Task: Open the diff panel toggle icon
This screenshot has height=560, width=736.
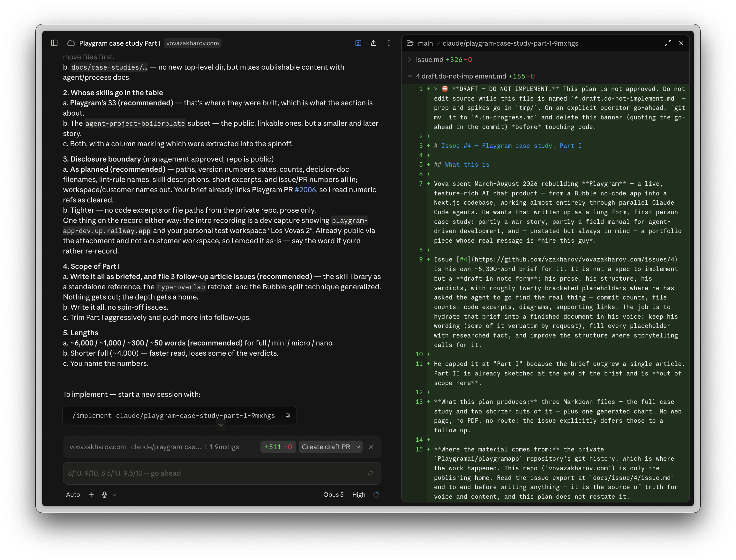Action: [x=358, y=43]
